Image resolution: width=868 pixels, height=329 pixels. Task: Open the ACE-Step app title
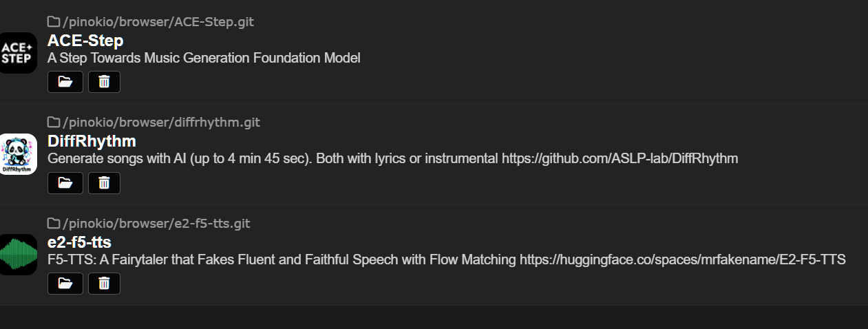(85, 40)
